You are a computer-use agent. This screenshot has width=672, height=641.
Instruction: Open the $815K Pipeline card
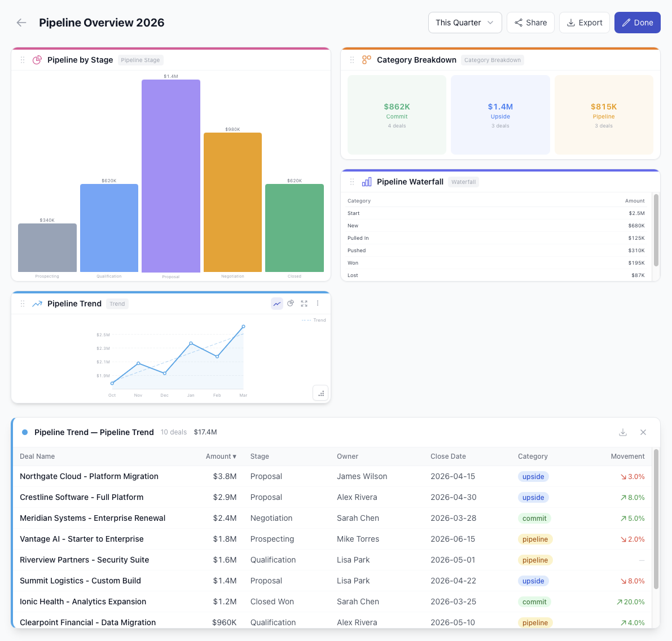tap(604, 115)
